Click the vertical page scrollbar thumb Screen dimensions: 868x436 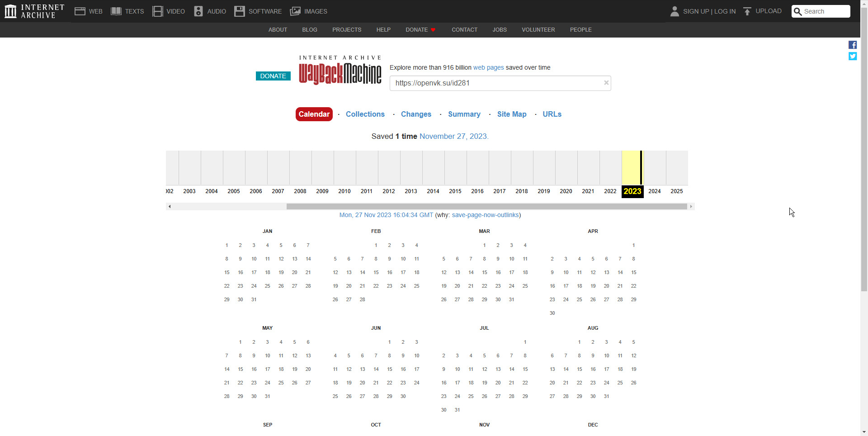[864, 150]
